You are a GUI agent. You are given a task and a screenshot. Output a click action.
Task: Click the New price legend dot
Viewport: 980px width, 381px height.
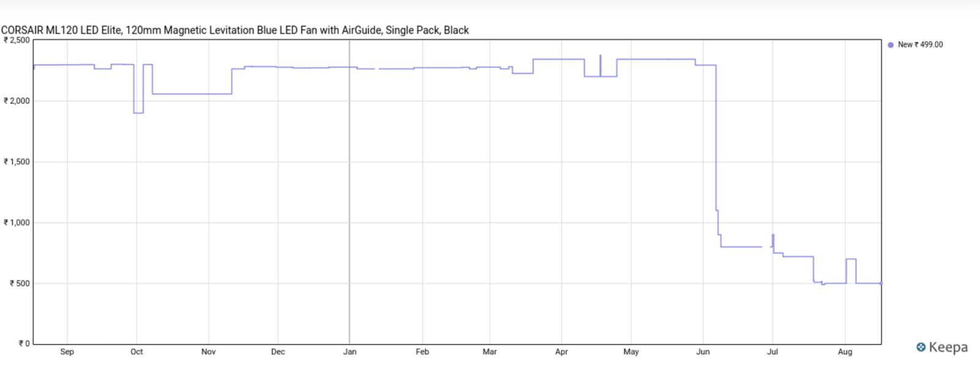coord(891,45)
